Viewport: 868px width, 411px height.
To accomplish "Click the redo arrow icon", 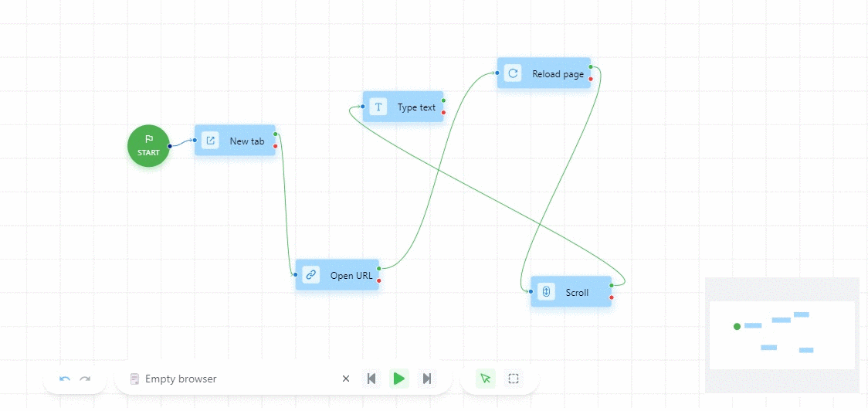I will [x=85, y=379].
